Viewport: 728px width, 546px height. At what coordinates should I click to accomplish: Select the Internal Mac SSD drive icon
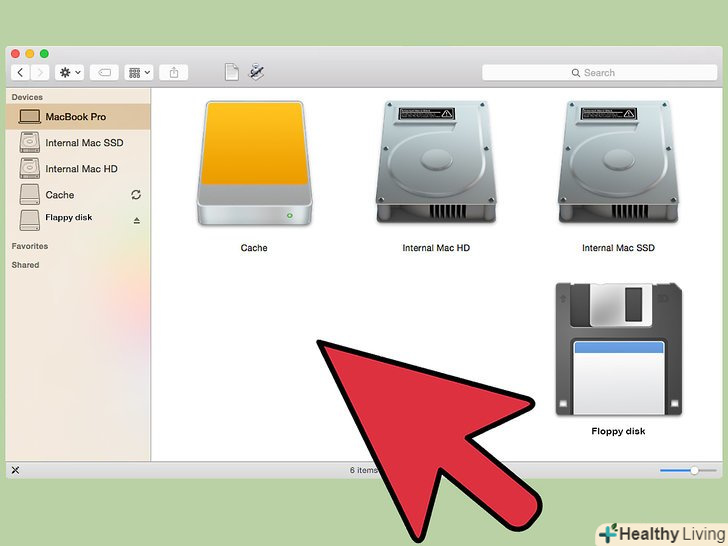point(618,161)
